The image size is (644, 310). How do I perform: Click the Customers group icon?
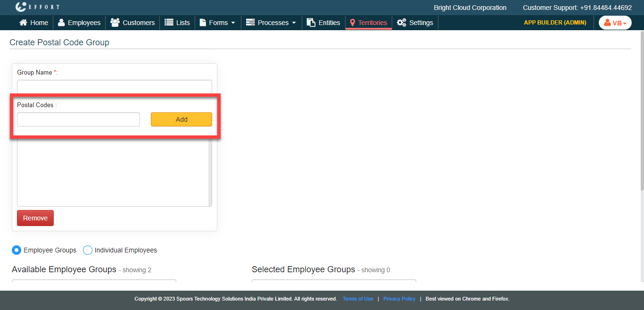point(115,23)
